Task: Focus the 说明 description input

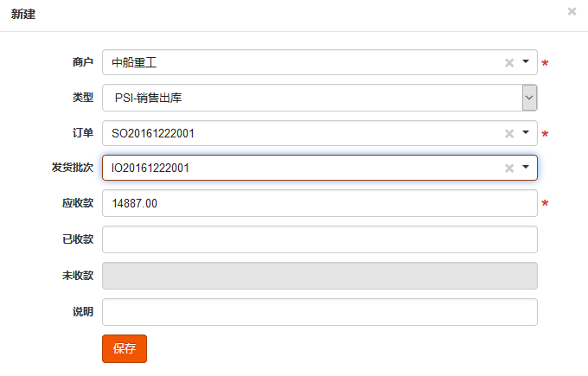Action: point(320,312)
